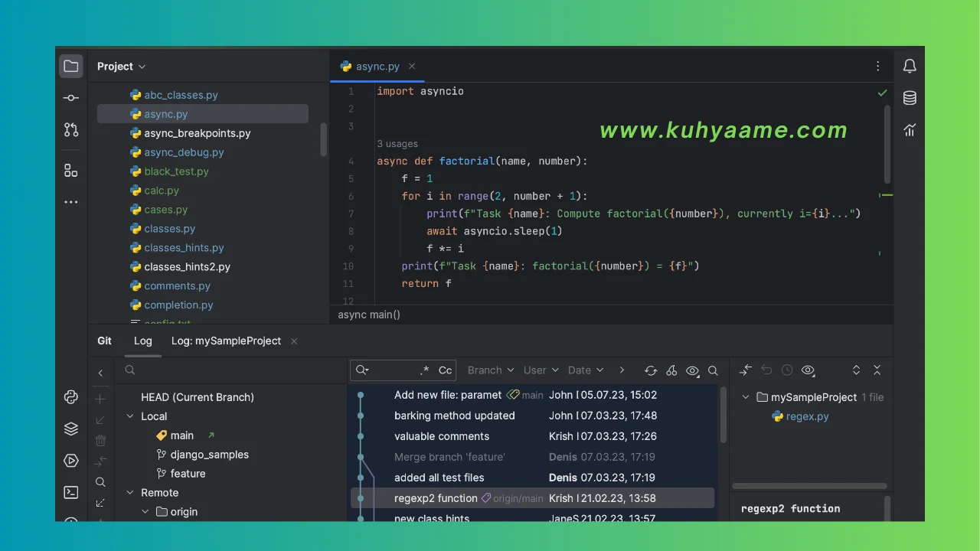Image resolution: width=980 pixels, height=551 pixels.
Task: Hide Git branches pane with left chevron
Action: click(100, 373)
